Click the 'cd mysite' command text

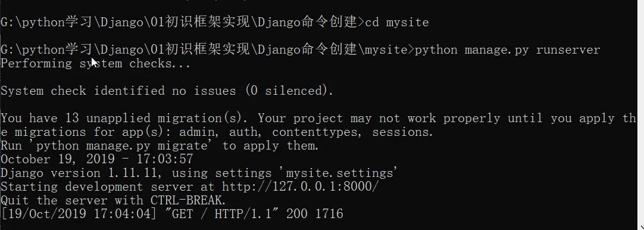[397, 22]
